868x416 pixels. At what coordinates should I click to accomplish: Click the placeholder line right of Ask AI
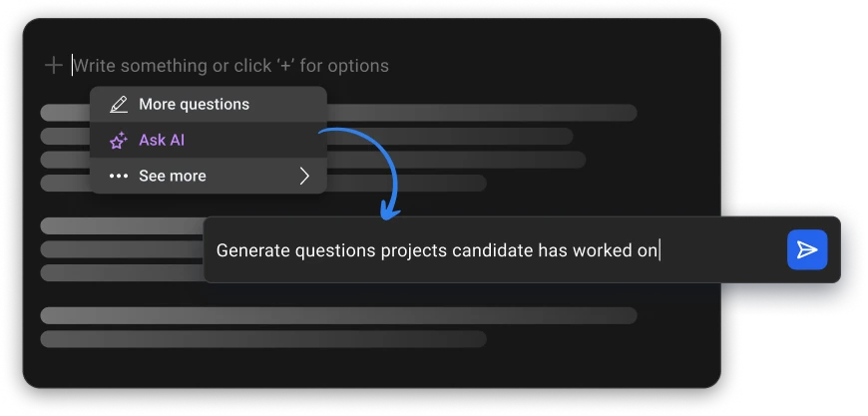pos(449,136)
